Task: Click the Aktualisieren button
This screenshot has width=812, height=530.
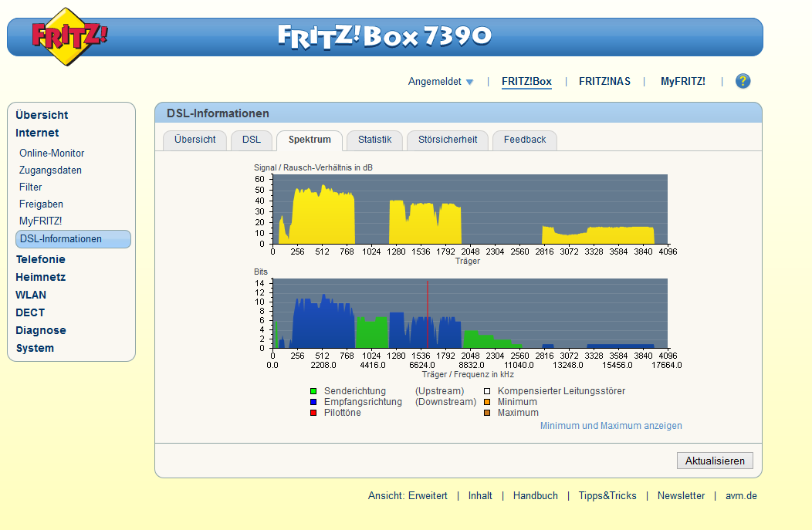Action: tap(716, 461)
